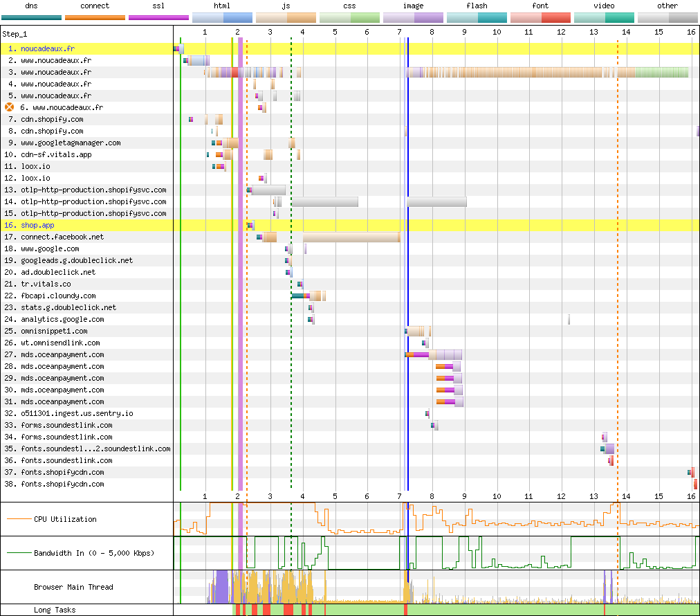Open request 16 shop.app link
The height and width of the screenshot is (616, 700).
point(37,225)
